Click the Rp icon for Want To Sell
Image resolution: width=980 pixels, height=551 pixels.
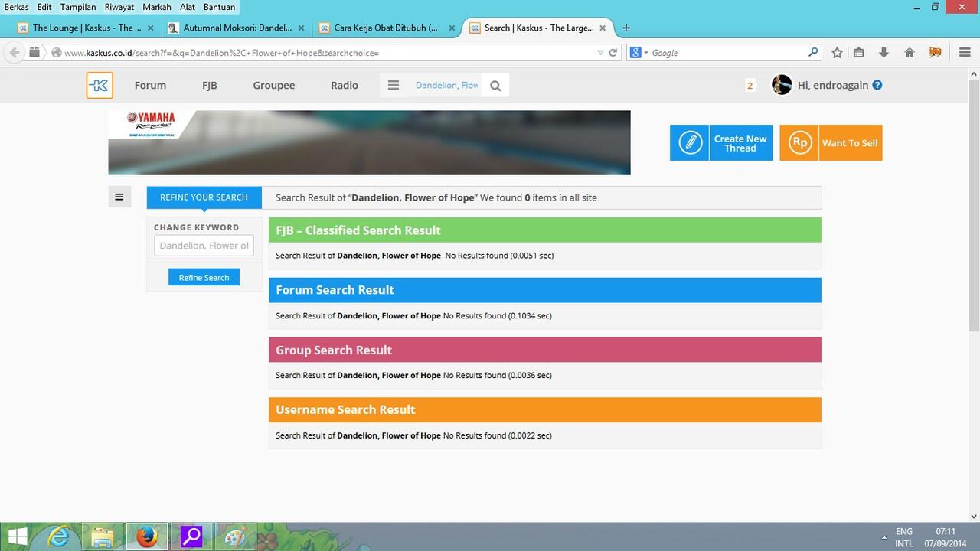tap(799, 143)
